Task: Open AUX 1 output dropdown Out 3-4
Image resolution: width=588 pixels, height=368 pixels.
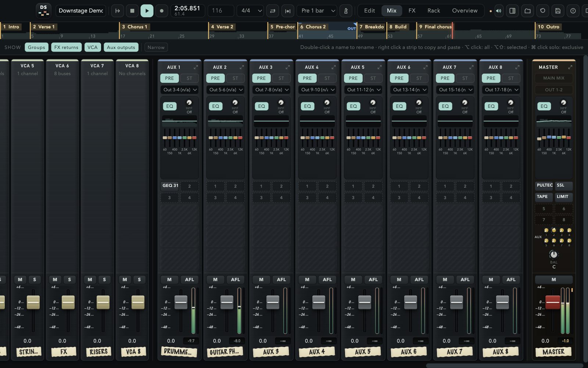Action: [180, 89]
